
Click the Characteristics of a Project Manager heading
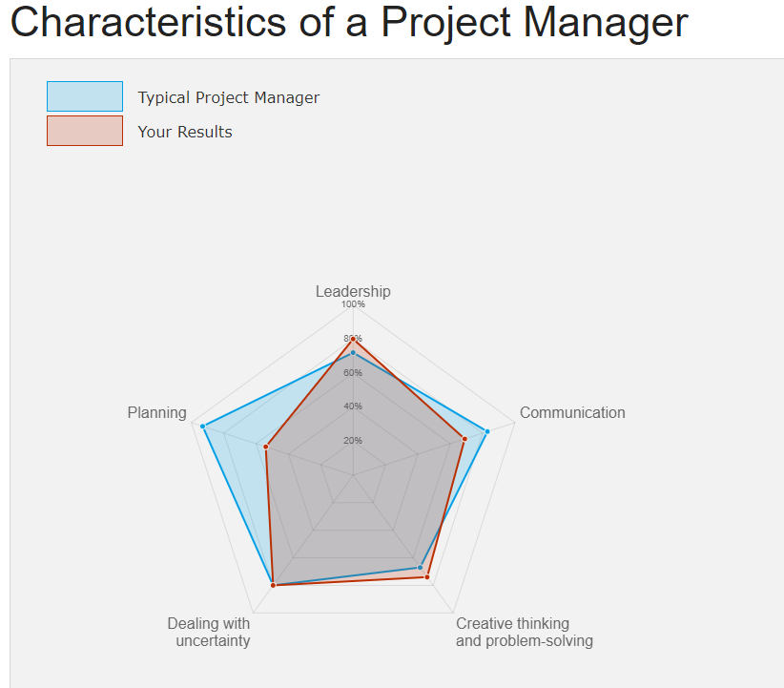click(x=349, y=22)
